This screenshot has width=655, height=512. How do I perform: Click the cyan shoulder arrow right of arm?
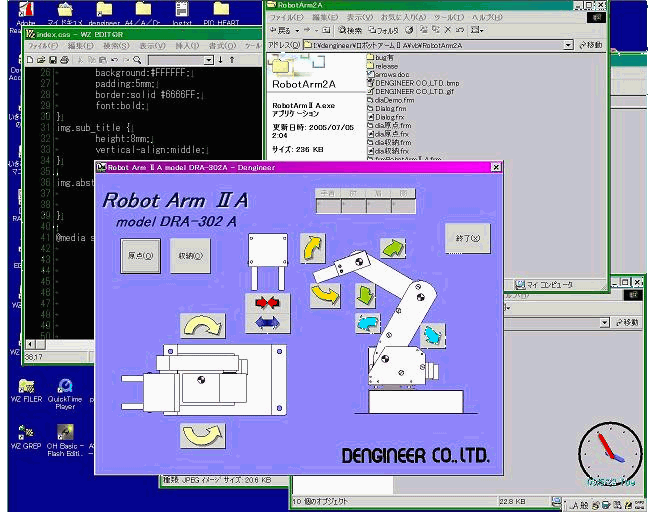tap(433, 336)
